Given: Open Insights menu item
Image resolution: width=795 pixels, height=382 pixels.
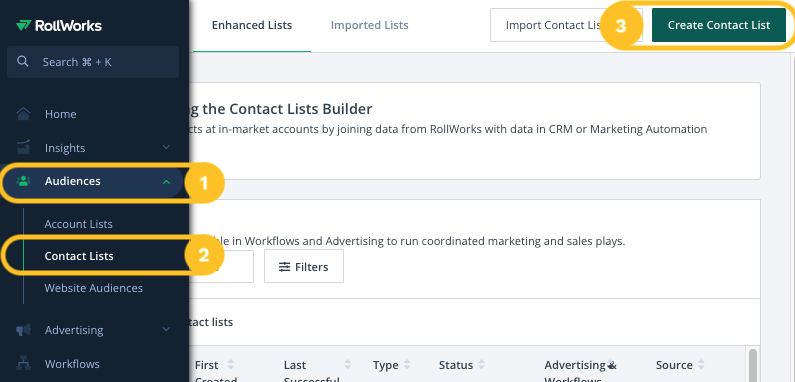Looking at the screenshot, I should point(65,148).
